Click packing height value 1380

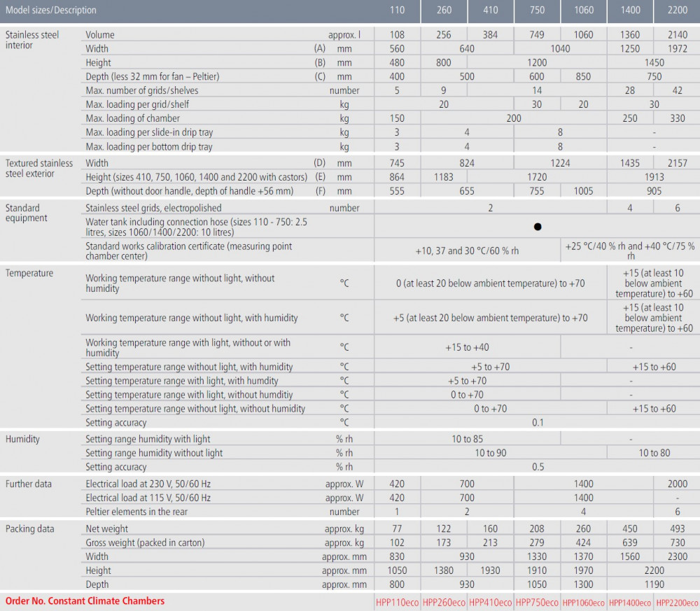[444, 570]
